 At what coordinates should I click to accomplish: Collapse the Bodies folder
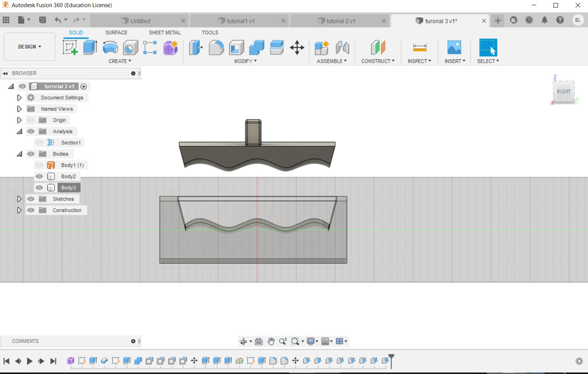[x=19, y=154]
